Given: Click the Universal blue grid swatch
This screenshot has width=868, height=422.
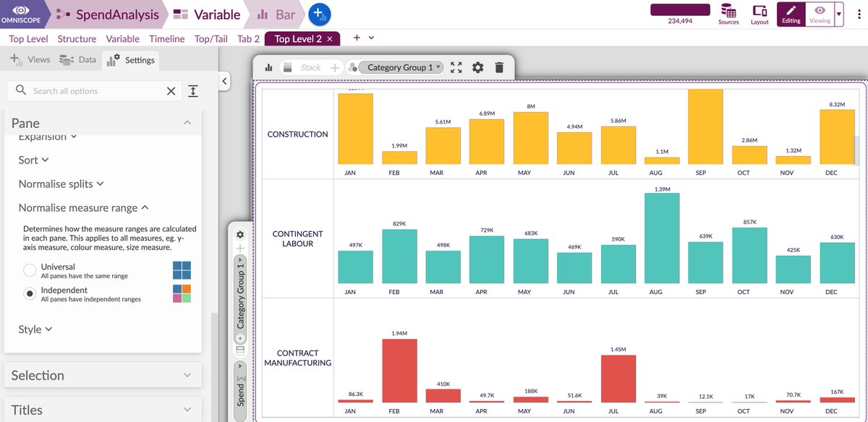Looking at the screenshot, I should pyautogui.click(x=182, y=270).
